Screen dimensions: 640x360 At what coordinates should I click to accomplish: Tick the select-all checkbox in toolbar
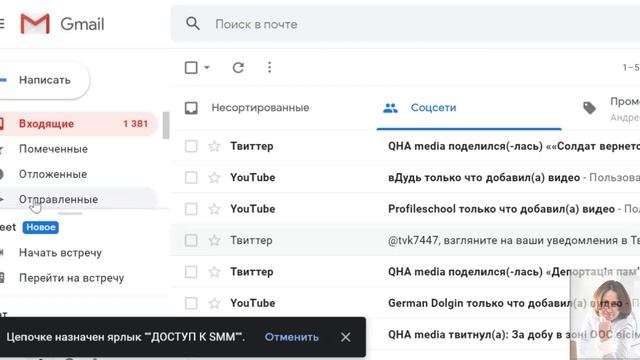click(191, 67)
